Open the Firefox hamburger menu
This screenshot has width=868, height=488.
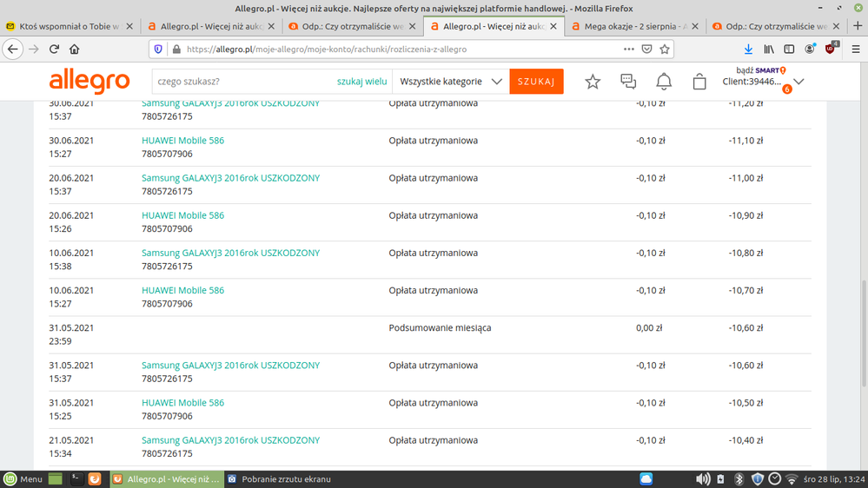(x=856, y=49)
